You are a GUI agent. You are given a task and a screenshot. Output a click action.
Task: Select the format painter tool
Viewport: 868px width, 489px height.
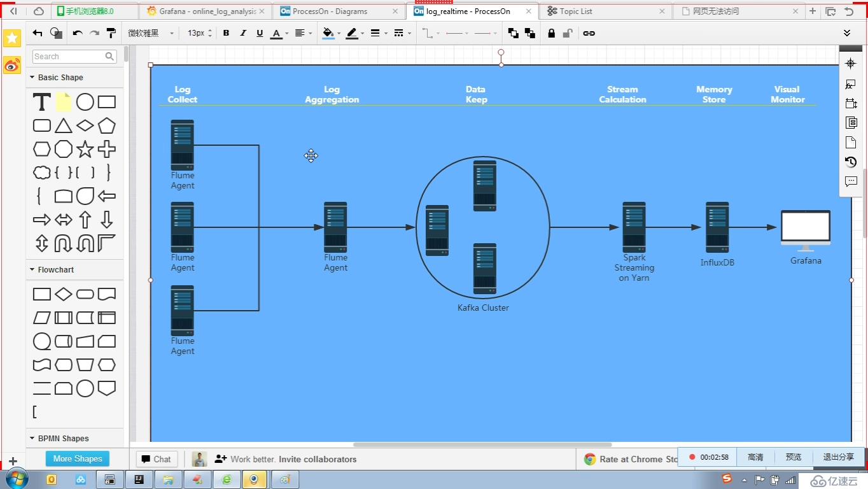pos(111,33)
